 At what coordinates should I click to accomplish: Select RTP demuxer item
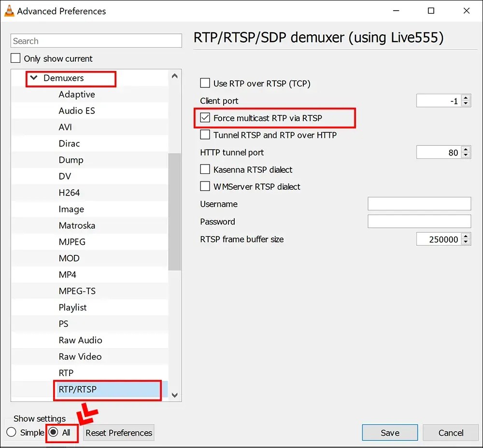(66, 373)
